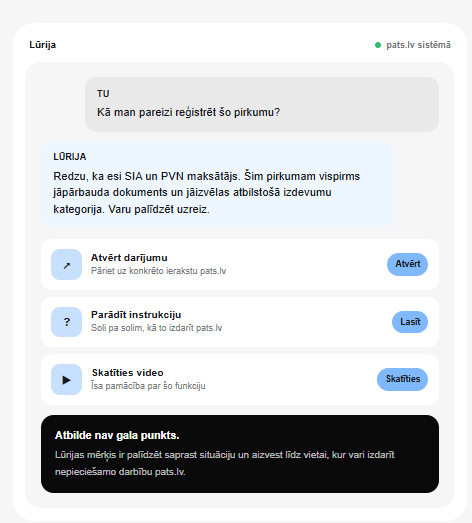Image resolution: width=472 pixels, height=523 pixels.
Task: Select the Parādīt instrukciju title
Action: [136, 315]
